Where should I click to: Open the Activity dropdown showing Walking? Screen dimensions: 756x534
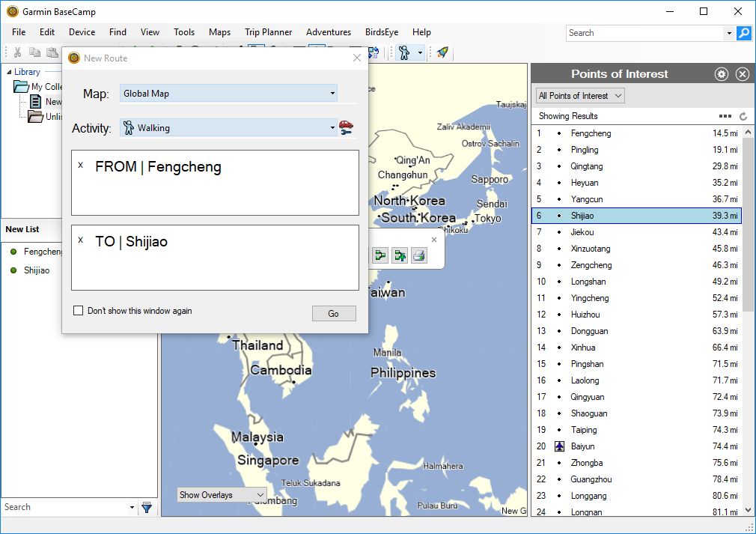coord(228,128)
